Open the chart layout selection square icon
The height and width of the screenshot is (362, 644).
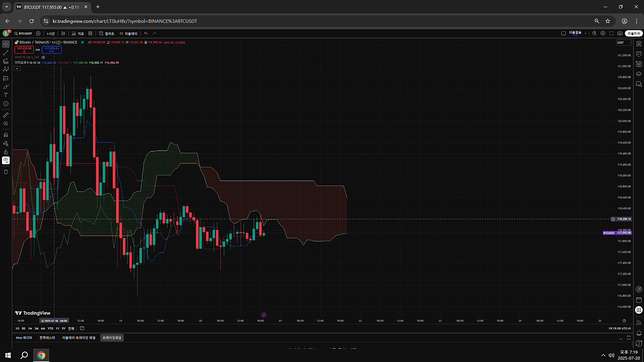tap(563, 33)
